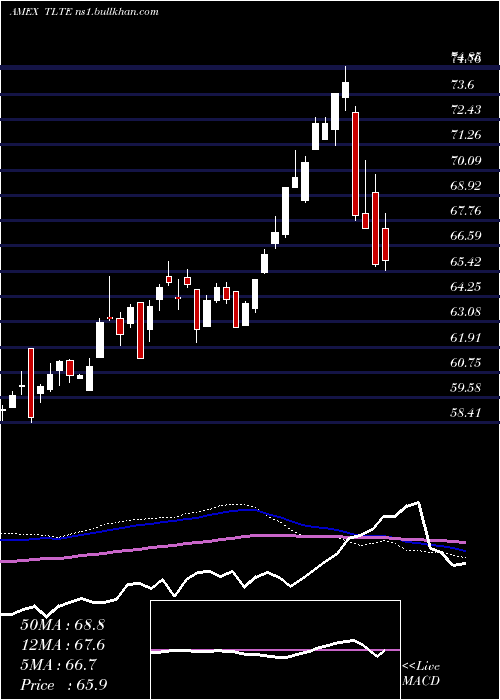
Task: Select the 72.43 price axis label
Action: pos(466,109)
